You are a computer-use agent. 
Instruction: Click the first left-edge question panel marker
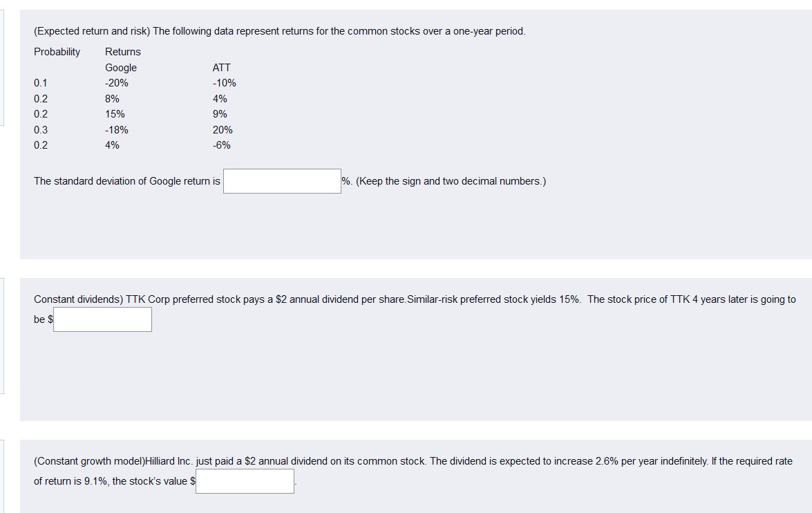[1, 66]
